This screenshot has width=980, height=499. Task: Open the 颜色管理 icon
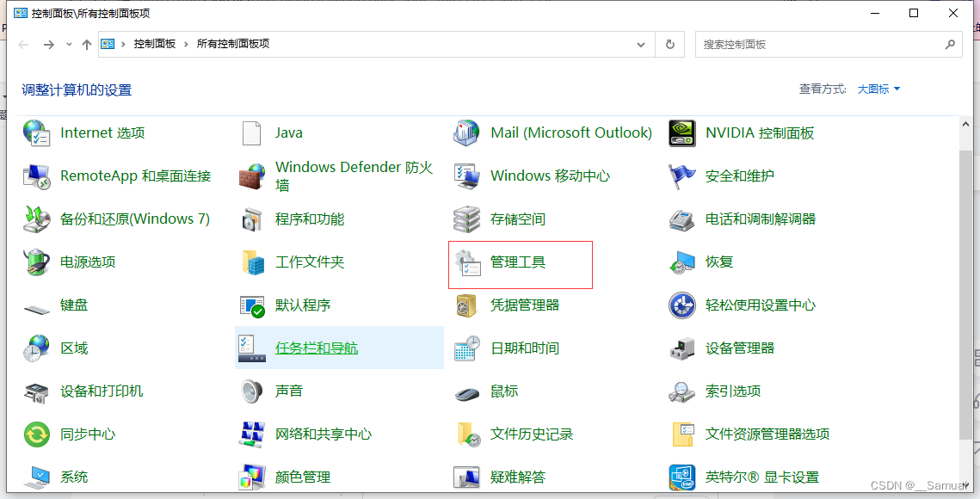252,477
